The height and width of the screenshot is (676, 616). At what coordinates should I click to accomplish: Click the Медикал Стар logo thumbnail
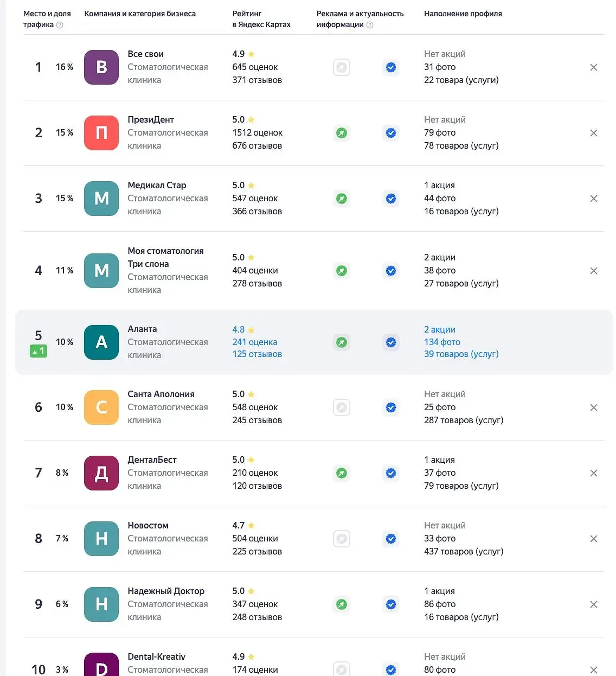[101, 199]
